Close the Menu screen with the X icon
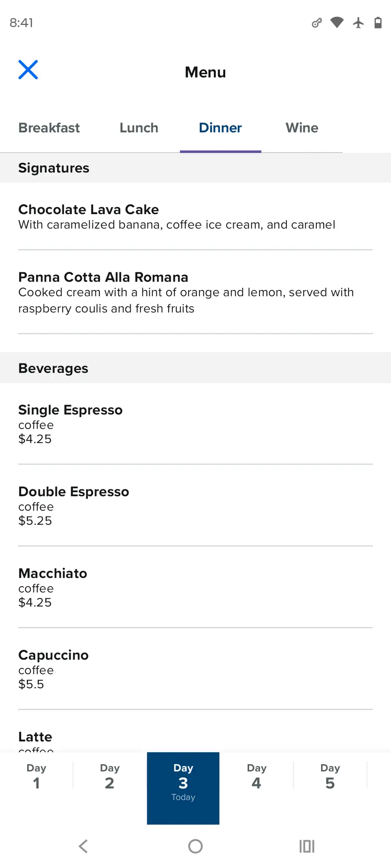Screen dimensions: 391x868 [28, 70]
